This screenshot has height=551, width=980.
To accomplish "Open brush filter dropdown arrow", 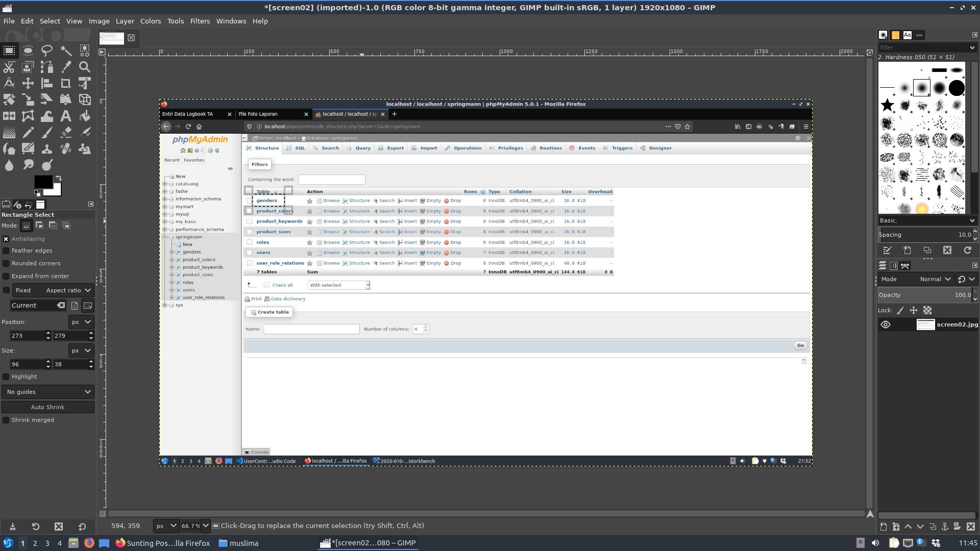I will tap(972, 47).
